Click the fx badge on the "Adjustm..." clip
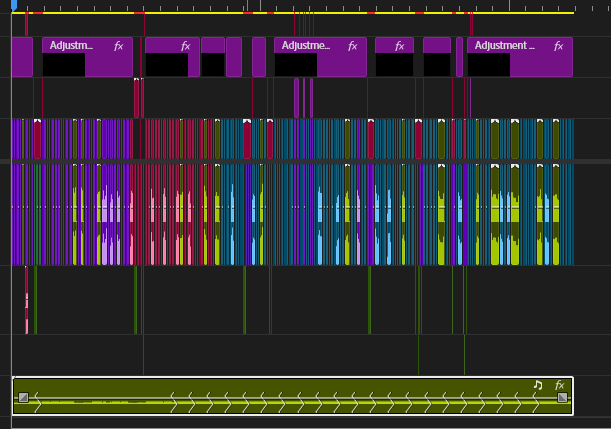This screenshot has height=429, width=611. (118, 46)
